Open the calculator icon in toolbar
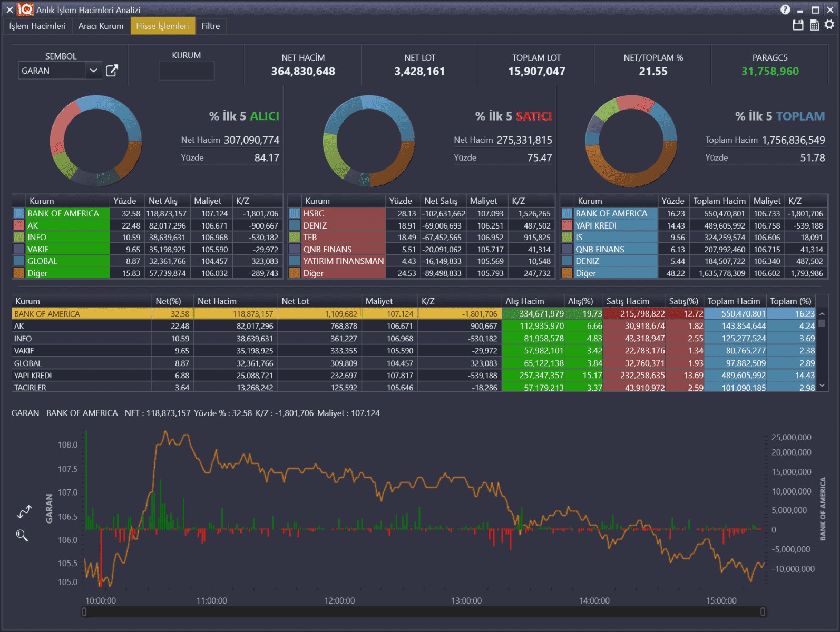840x632 pixels. tap(814, 25)
